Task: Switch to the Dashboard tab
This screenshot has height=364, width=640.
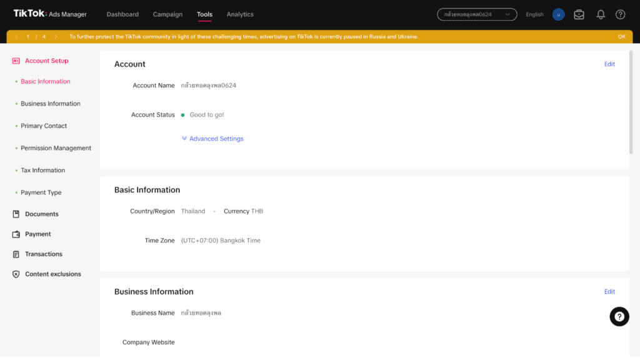Action: (x=122, y=14)
